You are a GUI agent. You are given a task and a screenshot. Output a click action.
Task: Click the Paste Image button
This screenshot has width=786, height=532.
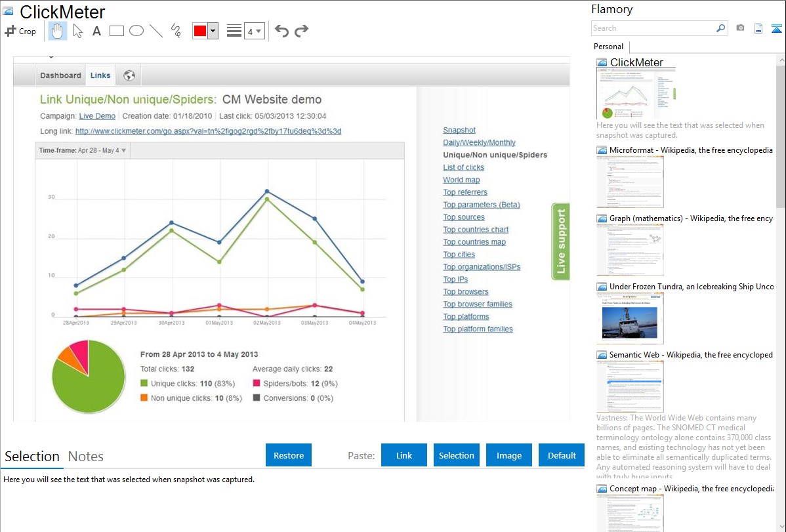point(508,455)
